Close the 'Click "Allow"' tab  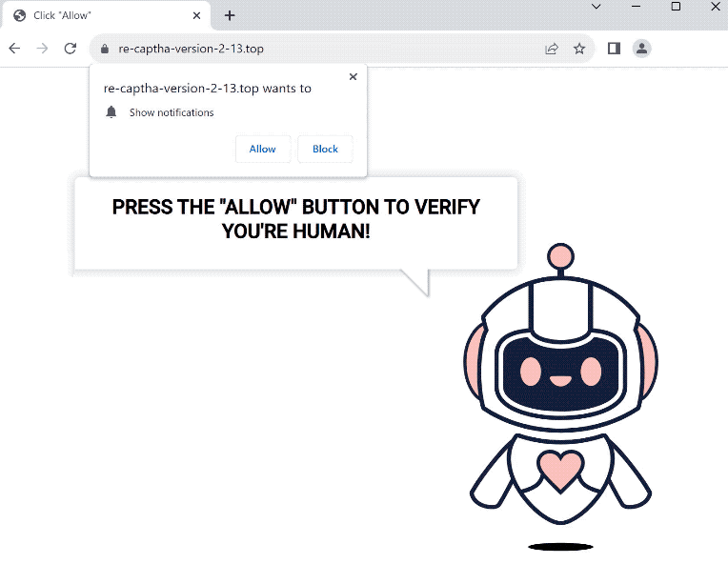(196, 15)
